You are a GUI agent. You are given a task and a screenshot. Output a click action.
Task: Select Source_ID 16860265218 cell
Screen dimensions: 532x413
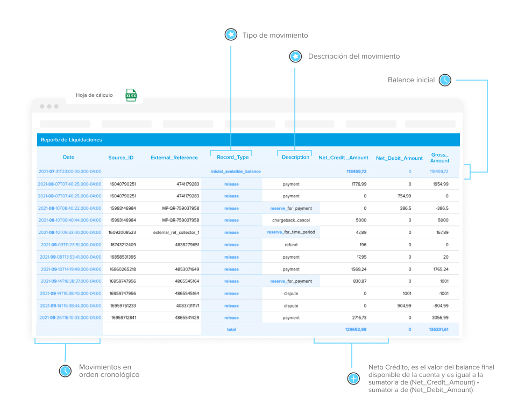(123, 269)
